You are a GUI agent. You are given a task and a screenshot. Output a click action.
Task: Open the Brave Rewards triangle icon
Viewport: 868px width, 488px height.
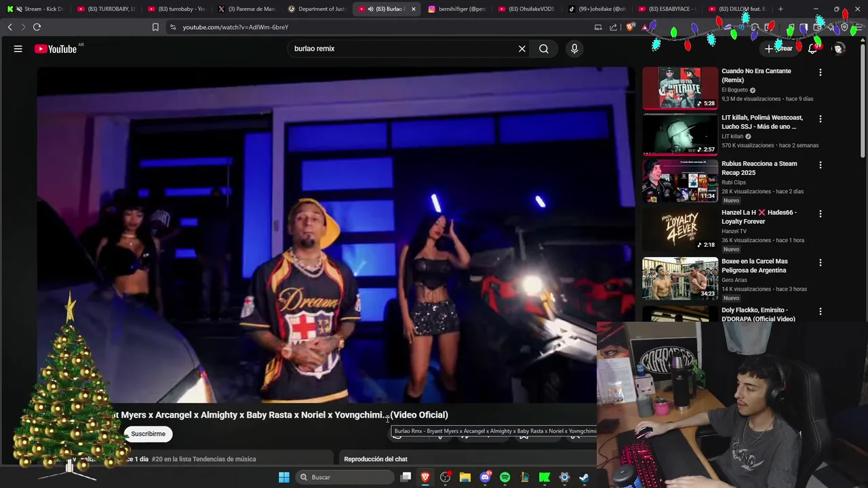645,27
